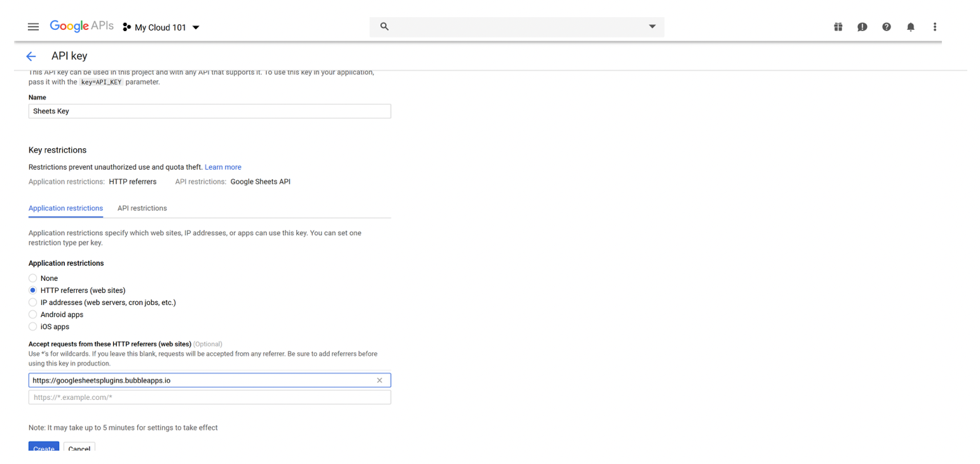Go back with the arrow beside API key
The width and height of the screenshot is (980, 464).
click(31, 56)
